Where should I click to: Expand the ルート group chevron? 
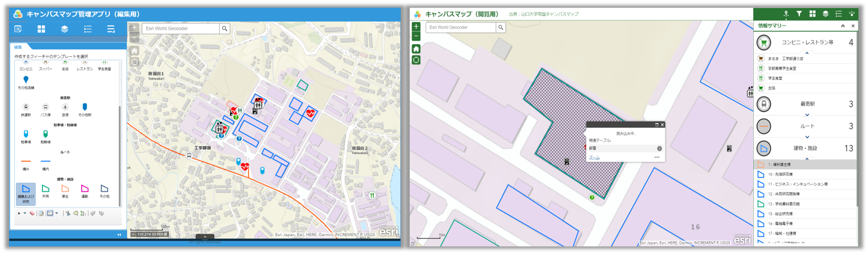(x=807, y=137)
